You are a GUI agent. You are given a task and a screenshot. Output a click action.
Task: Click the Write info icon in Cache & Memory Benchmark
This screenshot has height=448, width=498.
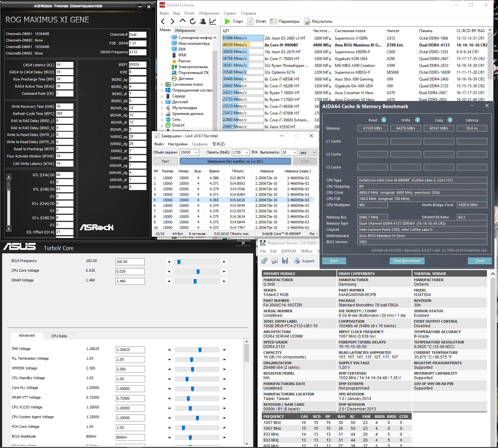point(418,120)
